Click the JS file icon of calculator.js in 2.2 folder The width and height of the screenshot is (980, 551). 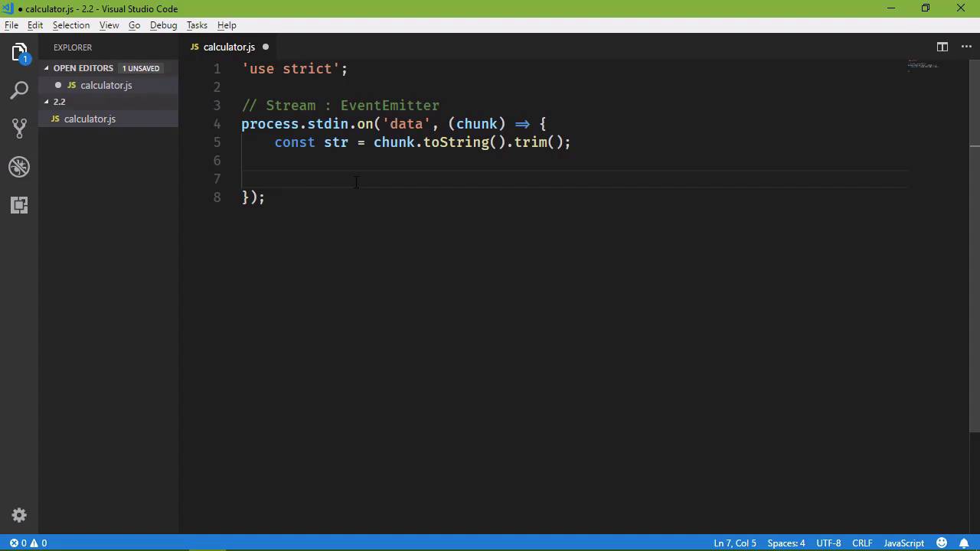56,119
